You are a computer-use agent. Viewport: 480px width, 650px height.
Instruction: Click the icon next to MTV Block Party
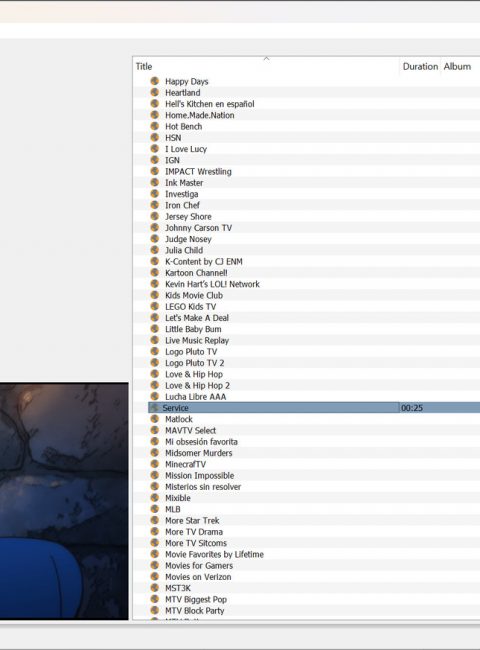(x=155, y=610)
